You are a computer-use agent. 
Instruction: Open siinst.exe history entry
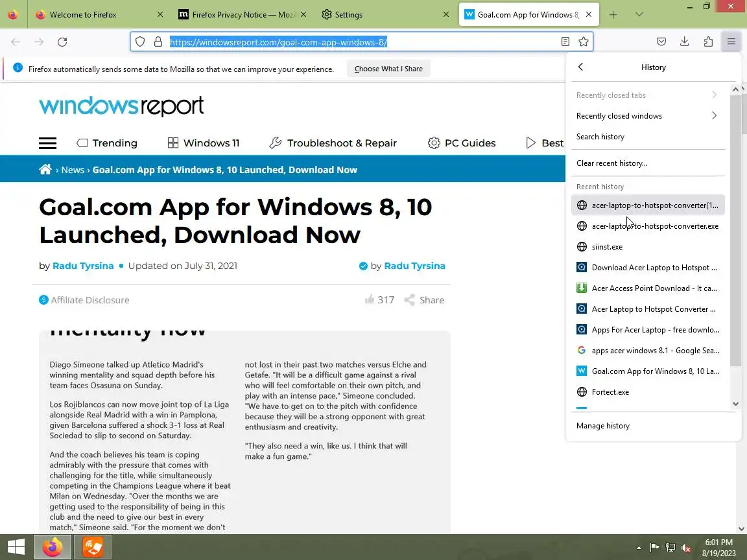point(648,247)
